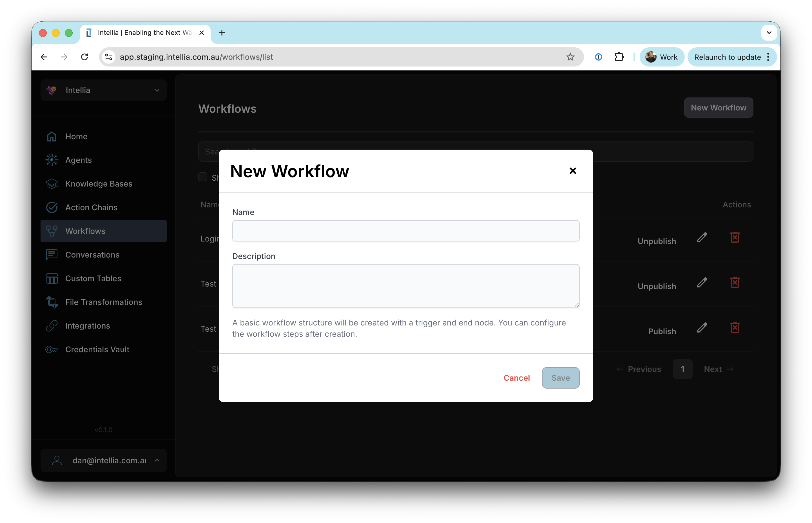Click the Integrations link icon
Image resolution: width=812 pixels, height=523 pixels.
[52, 325]
